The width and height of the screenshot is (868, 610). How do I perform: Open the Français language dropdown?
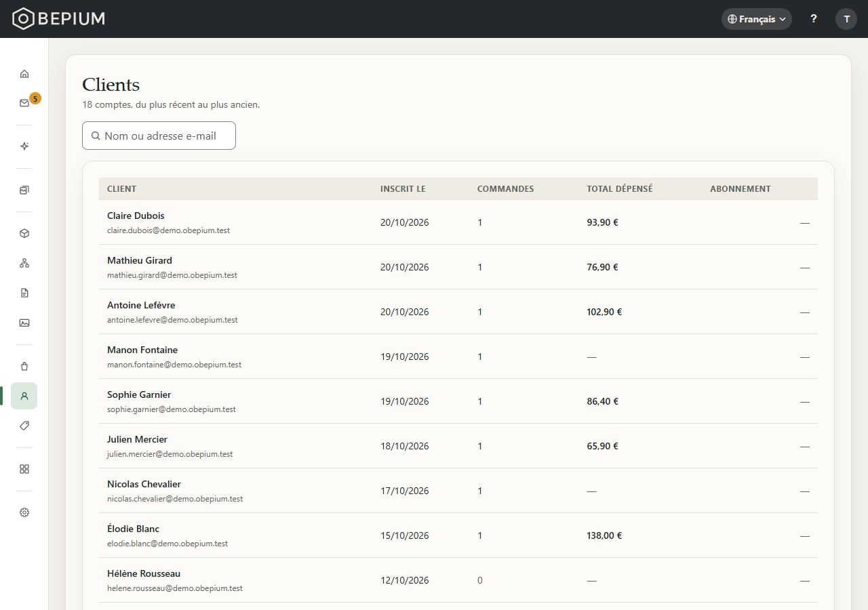[757, 19]
